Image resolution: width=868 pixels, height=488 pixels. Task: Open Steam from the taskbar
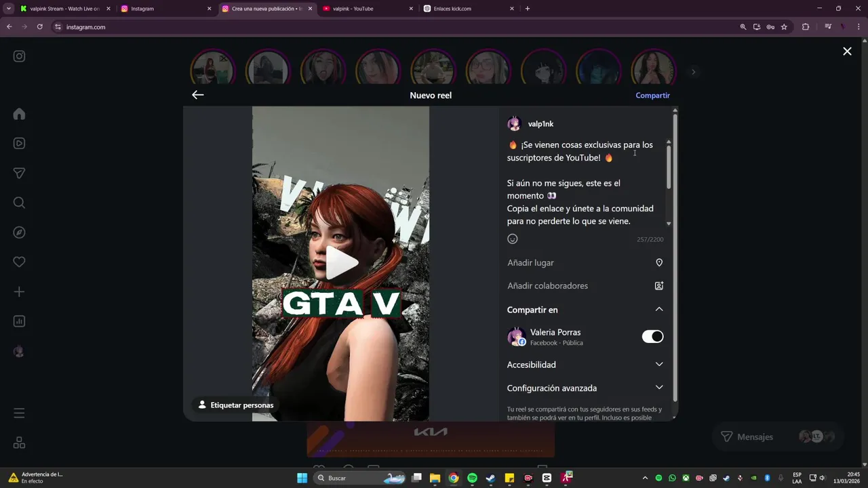tap(491, 478)
